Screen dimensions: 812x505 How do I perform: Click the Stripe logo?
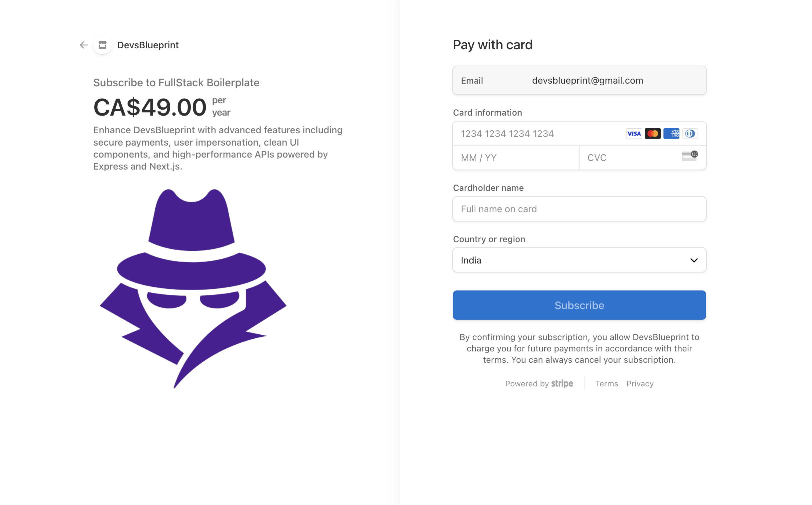click(x=562, y=383)
